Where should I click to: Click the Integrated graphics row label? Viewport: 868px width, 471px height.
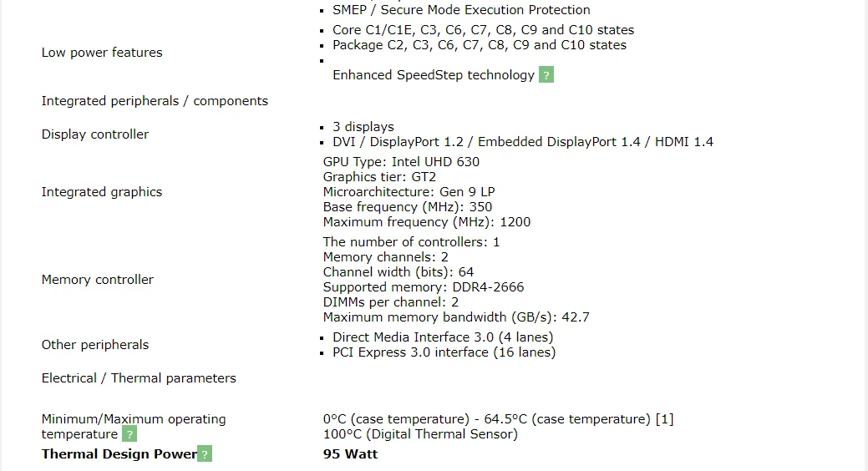pyautogui.click(x=102, y=192)
